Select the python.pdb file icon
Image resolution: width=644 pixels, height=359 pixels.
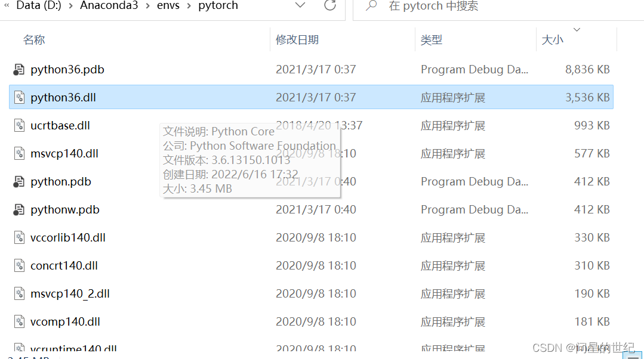18,181
